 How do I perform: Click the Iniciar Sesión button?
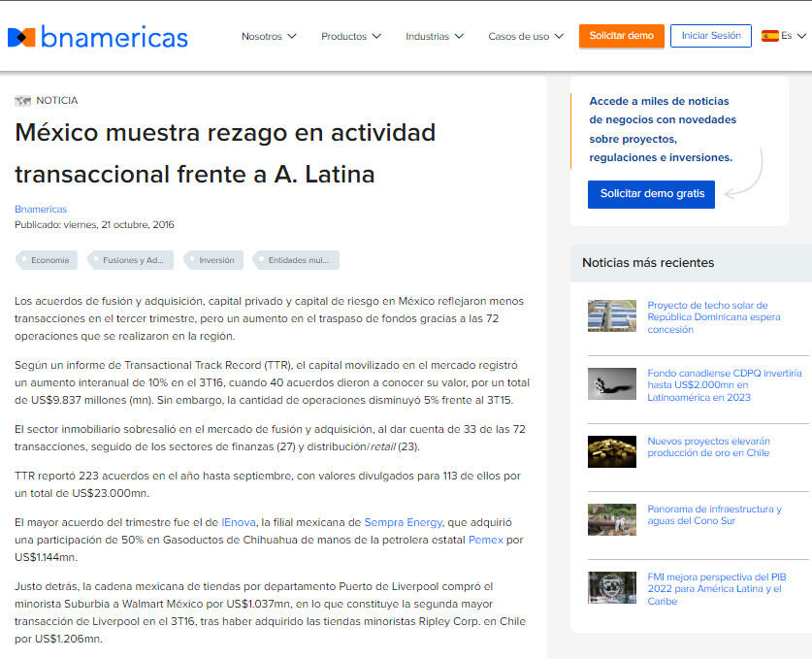(711, 36)
